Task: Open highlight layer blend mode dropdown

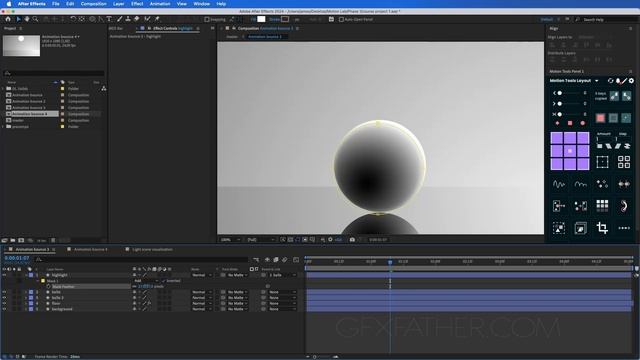Action: click(x=202, y=275)
